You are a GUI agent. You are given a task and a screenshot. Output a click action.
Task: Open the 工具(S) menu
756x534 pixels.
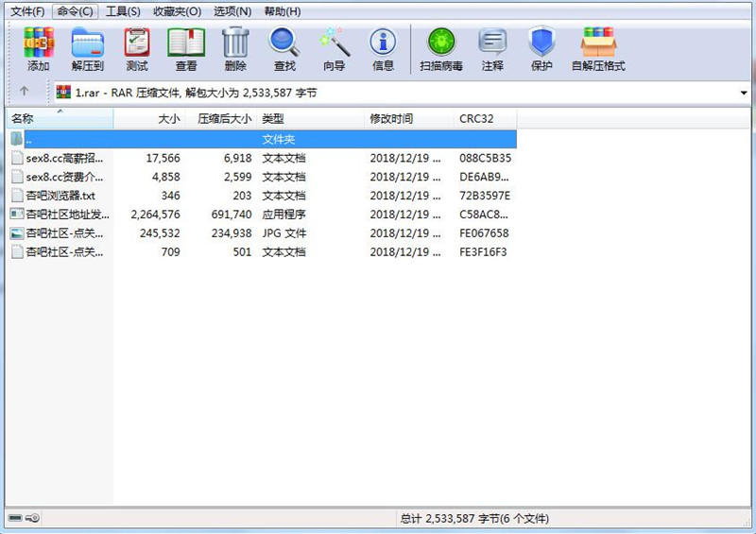[123, 11]
